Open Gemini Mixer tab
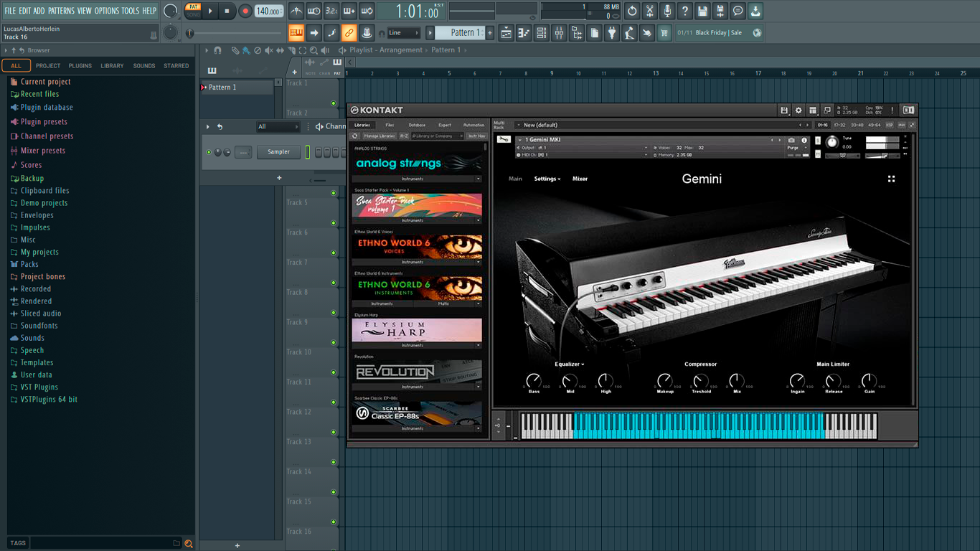The width and height of the screenshot is (980, 551). 580,179
